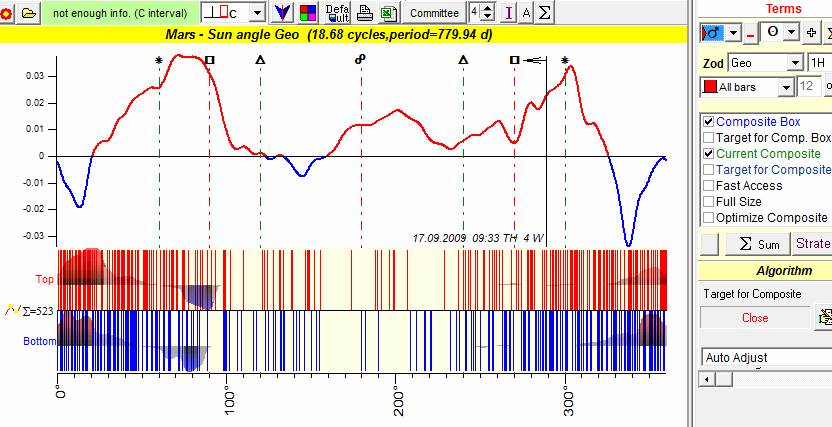Enable the Target for Composite checkbox

pyautogui.click(x=708, y=170)
